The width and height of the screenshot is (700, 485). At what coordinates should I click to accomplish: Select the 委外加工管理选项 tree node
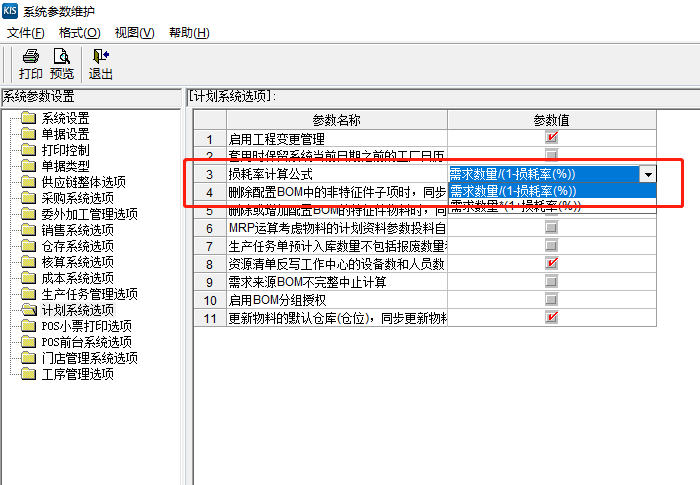coord(89,214)
